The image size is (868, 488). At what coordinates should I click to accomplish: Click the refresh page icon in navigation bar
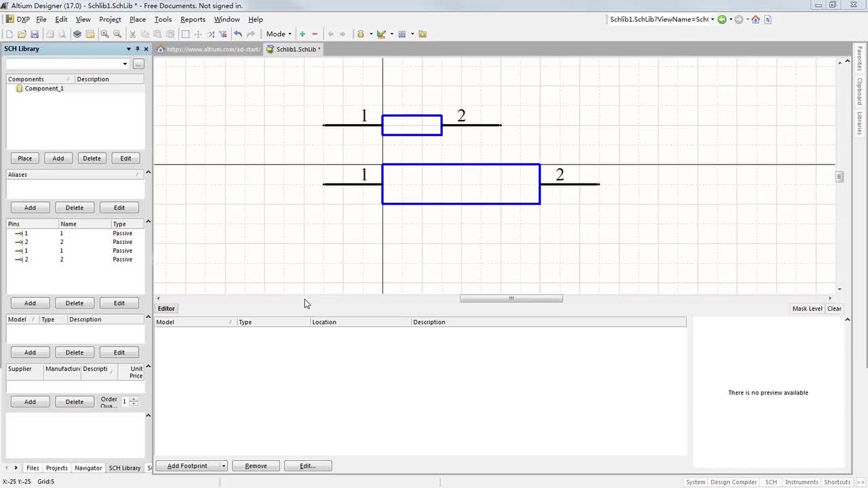pos(768,20)
